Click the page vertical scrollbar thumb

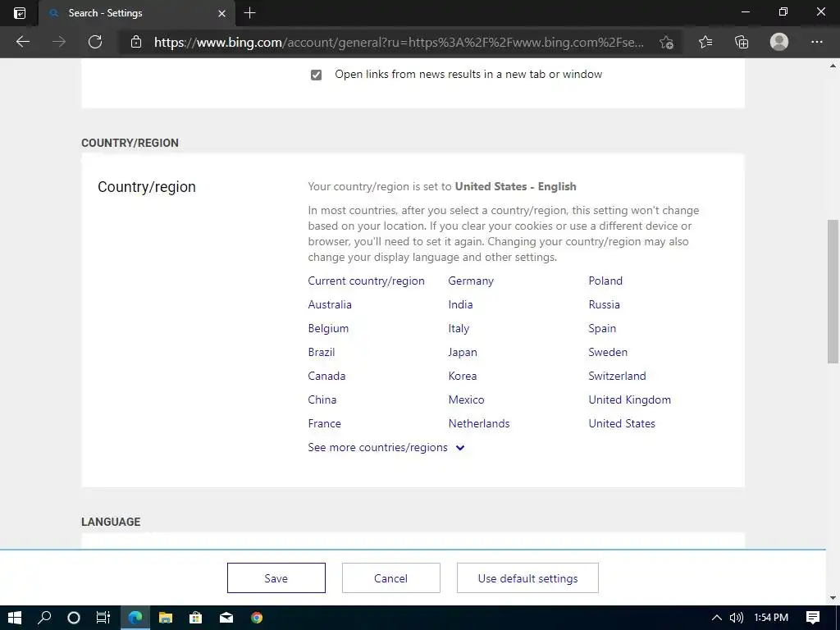point(833,291)
